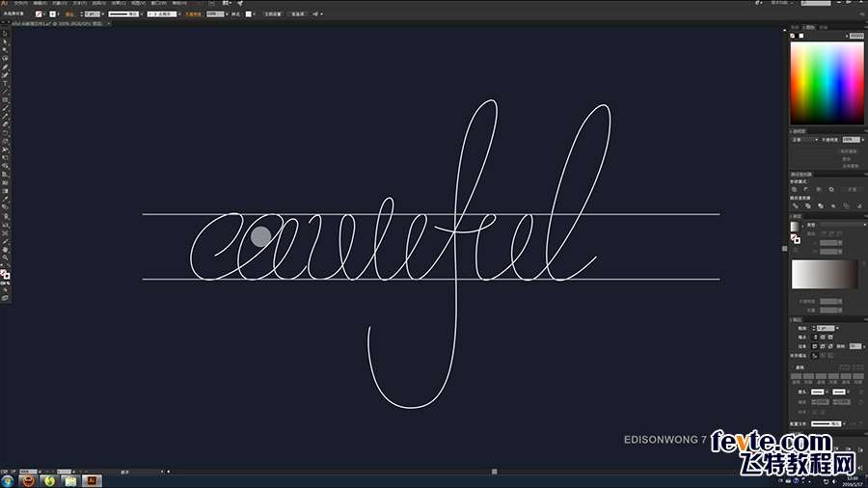This screenshot has width=868, height=488.
Task: Click the Document Setup button in control bar
Action: tap(272, 14)
